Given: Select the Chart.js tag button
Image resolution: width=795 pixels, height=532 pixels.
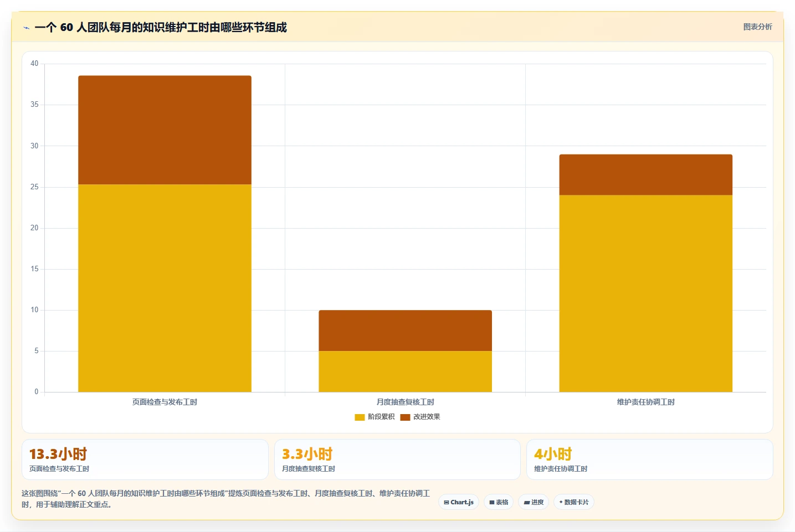Looking at the screenshot, I should 459,502.
